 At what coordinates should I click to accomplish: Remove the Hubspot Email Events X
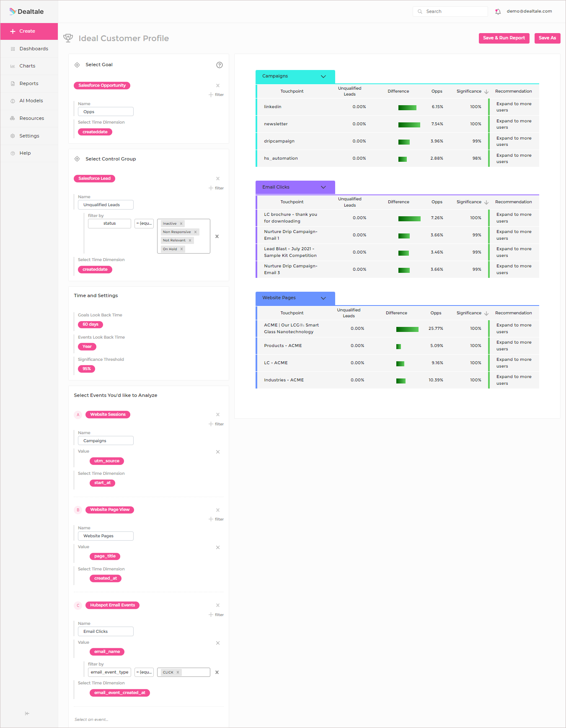[218, 605]
